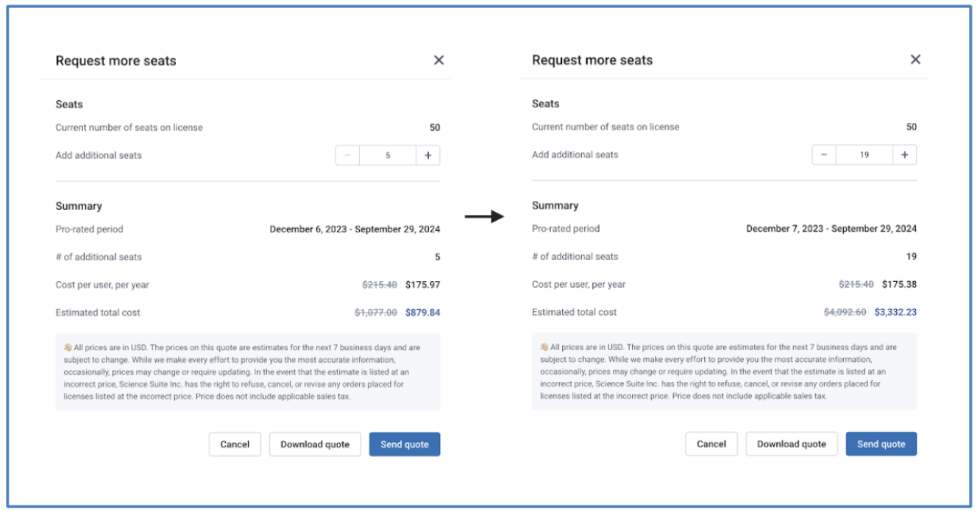Select the seat count field showing 19
Viewport: 980px width, 515px height.
(x=864, y=154)
